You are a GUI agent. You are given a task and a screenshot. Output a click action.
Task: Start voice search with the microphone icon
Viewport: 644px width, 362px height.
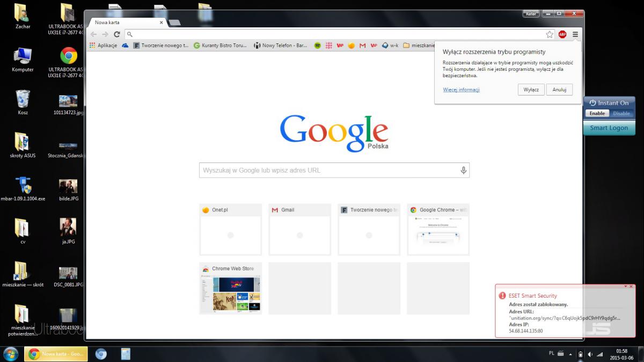[x=463, y=171]
